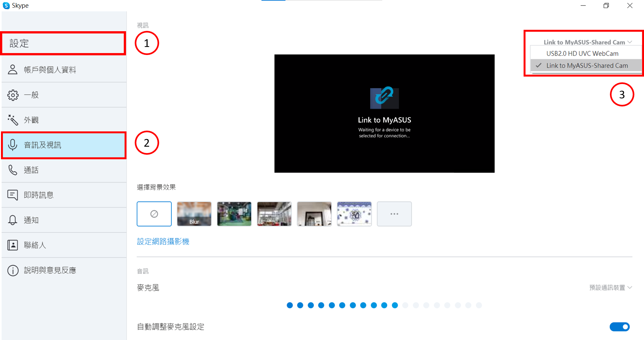
Task: Select the purple floral pattern background thumbnail
Action: coord(354,214)
